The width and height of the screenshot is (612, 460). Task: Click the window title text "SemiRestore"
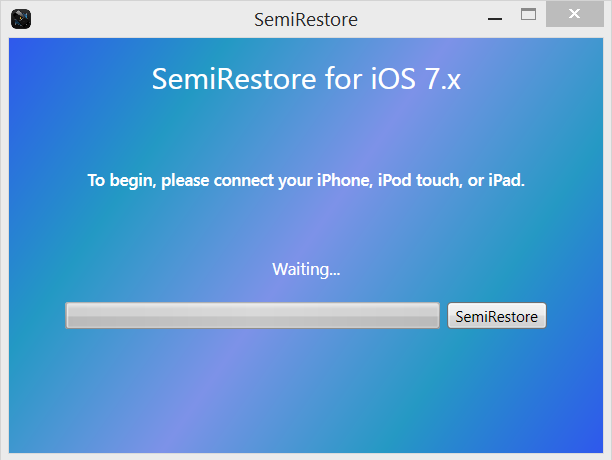point(306,19)
